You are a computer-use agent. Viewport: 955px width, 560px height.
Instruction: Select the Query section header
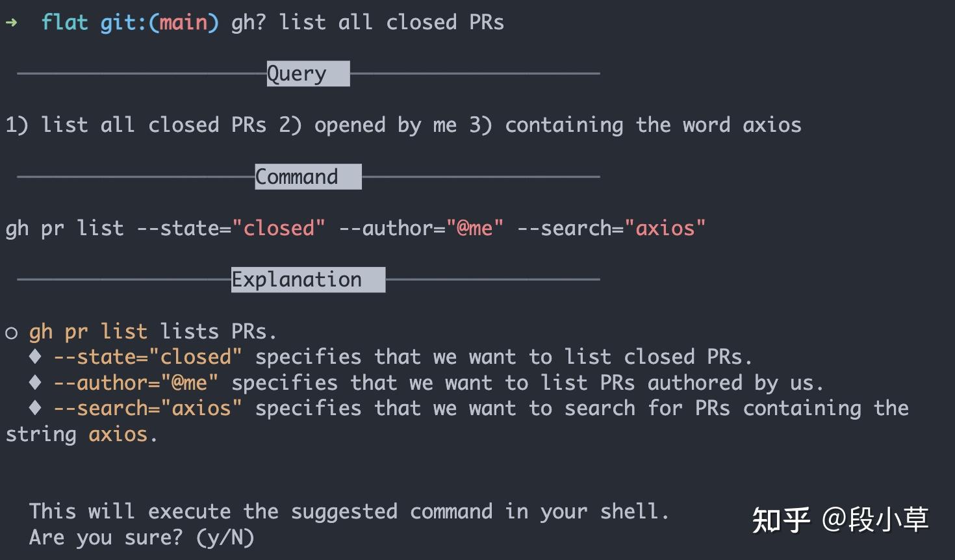(308, 73)
